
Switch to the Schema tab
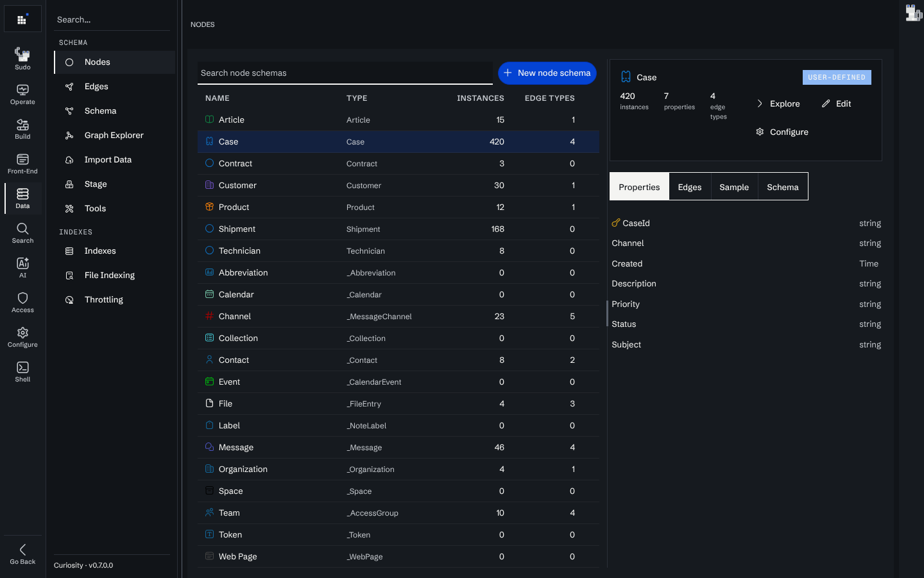coord(783,187)
